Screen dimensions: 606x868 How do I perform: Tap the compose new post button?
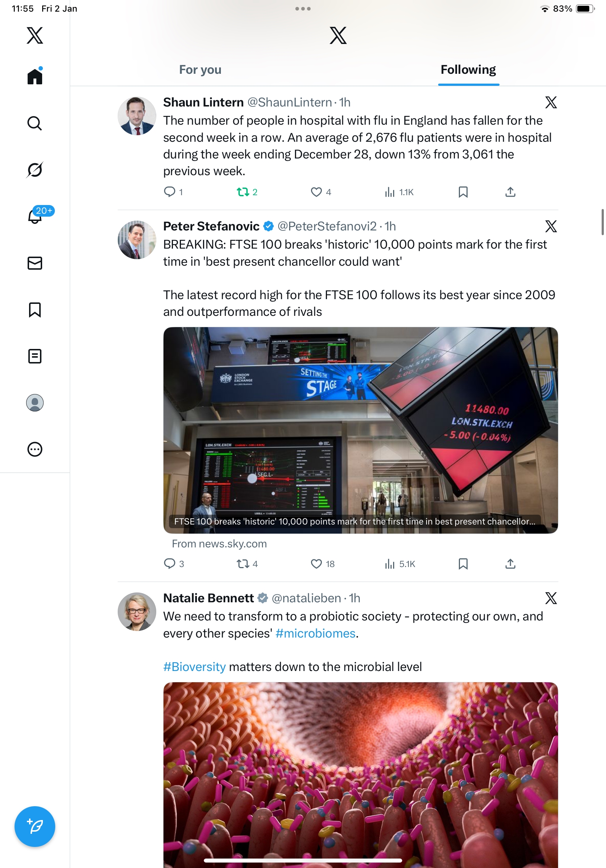click(x=35, y=827)
